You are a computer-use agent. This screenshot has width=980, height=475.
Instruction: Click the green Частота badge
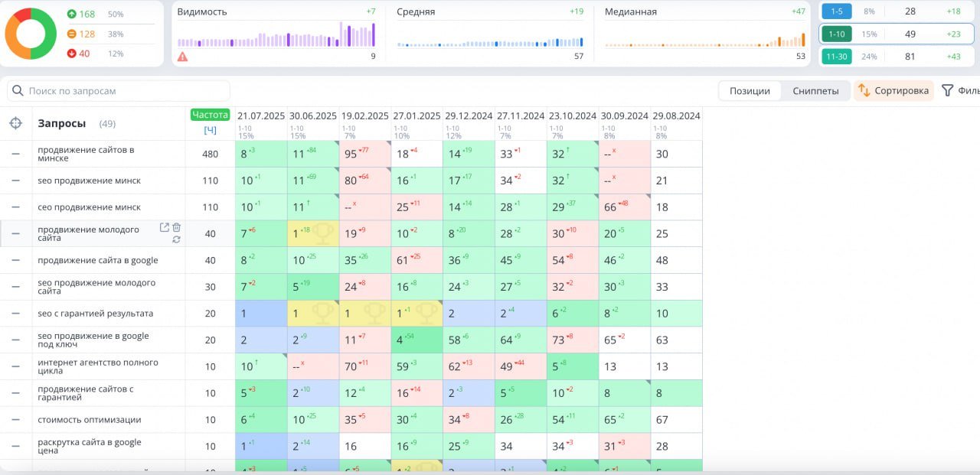210,115
